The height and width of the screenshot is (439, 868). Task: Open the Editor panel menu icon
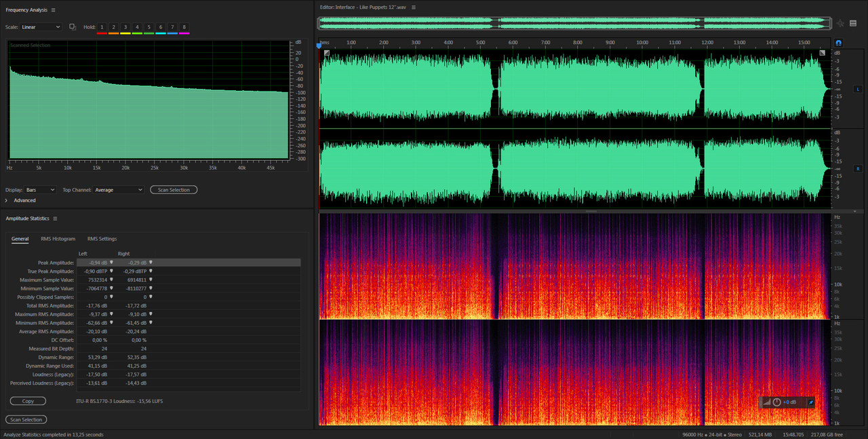pos(414,7)
